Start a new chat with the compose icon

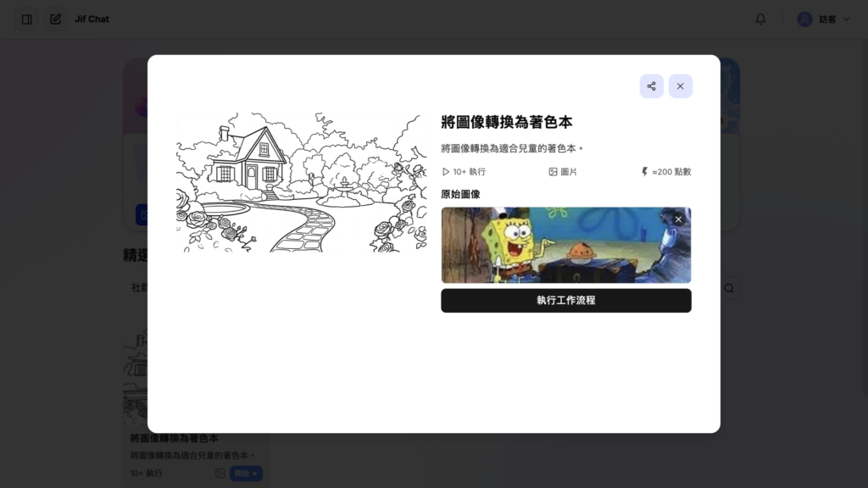pos(55,19)
